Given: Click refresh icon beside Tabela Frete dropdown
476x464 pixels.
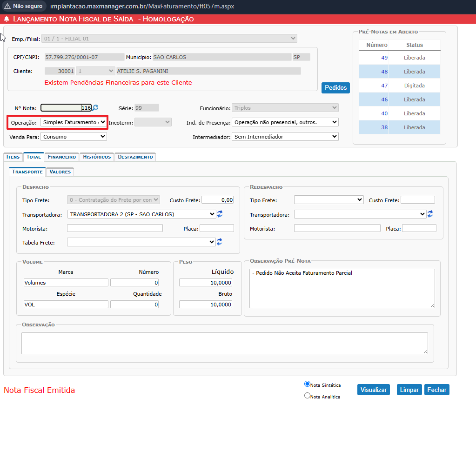Looking at the screenshot, I should point(220,242).
